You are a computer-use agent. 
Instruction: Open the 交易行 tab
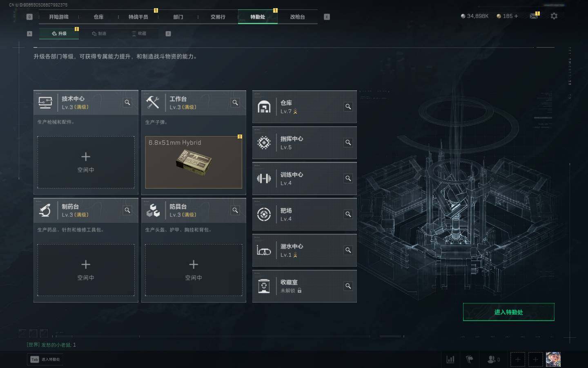coord(218,17)
